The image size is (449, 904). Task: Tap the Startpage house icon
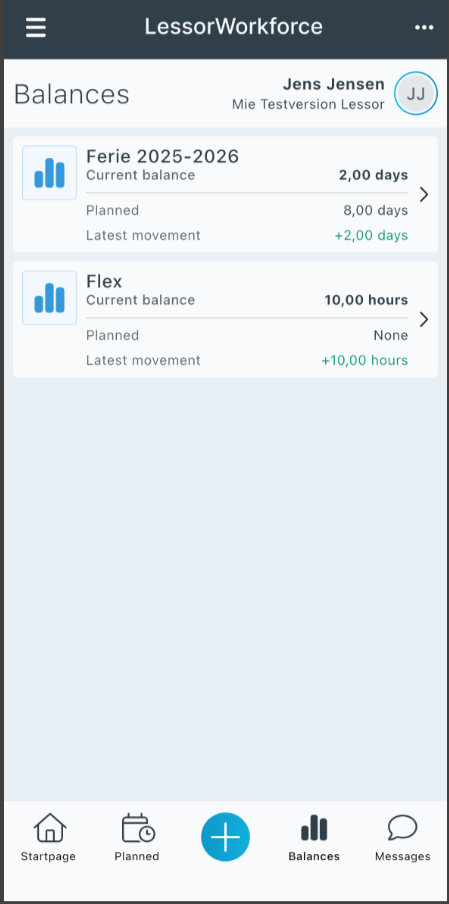(x=50, y=828)
